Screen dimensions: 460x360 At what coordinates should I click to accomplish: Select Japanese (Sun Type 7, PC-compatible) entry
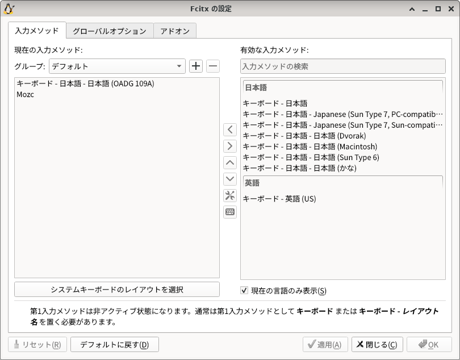pos(343,114)
